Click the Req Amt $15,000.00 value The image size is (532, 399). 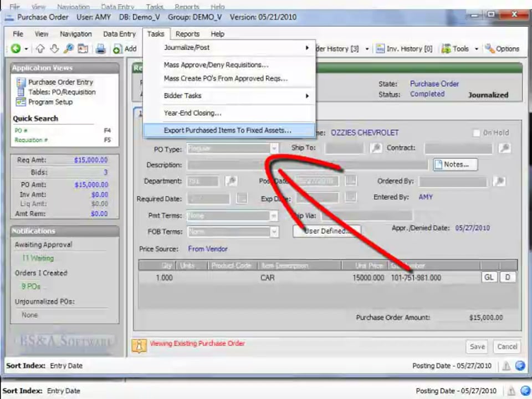tap(91, 160)
